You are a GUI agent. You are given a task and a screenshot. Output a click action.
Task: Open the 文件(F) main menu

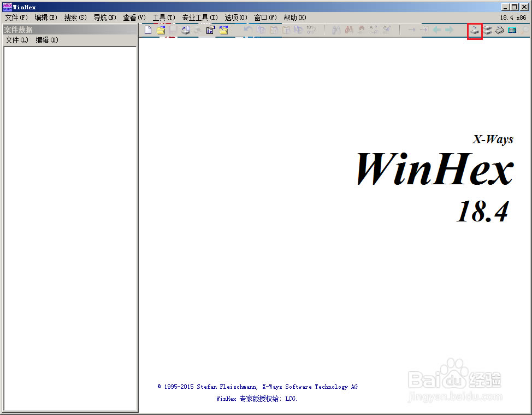click(16, 17)
